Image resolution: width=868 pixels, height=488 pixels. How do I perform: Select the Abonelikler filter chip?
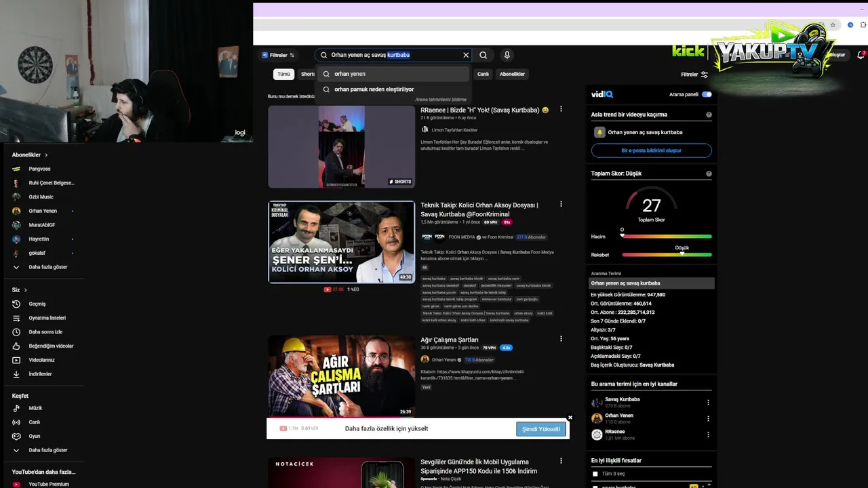[512, 74]
